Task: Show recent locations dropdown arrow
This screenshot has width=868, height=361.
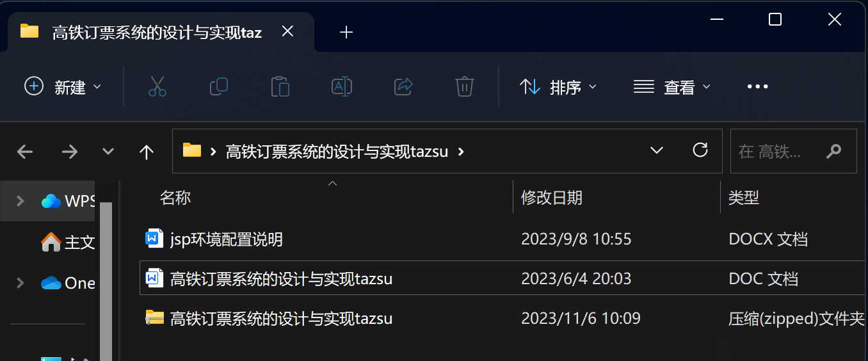Action: pyautogui.click(x=108, y=152)
